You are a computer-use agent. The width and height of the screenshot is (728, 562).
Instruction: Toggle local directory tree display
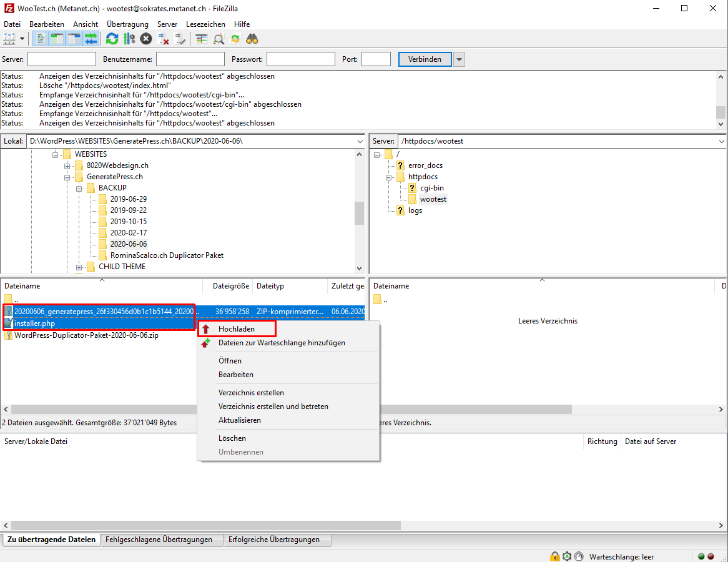(x=57, y=39)
